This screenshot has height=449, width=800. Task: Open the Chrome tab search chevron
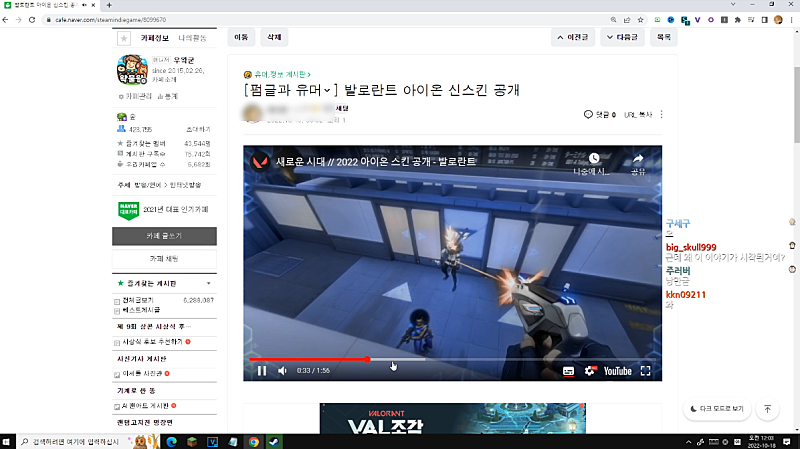coord(733,4)
